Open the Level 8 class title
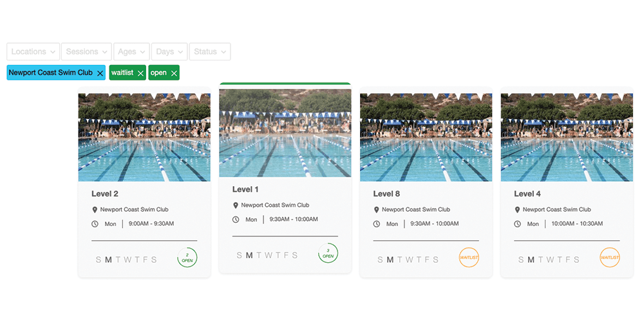 [x=386, y=194]
